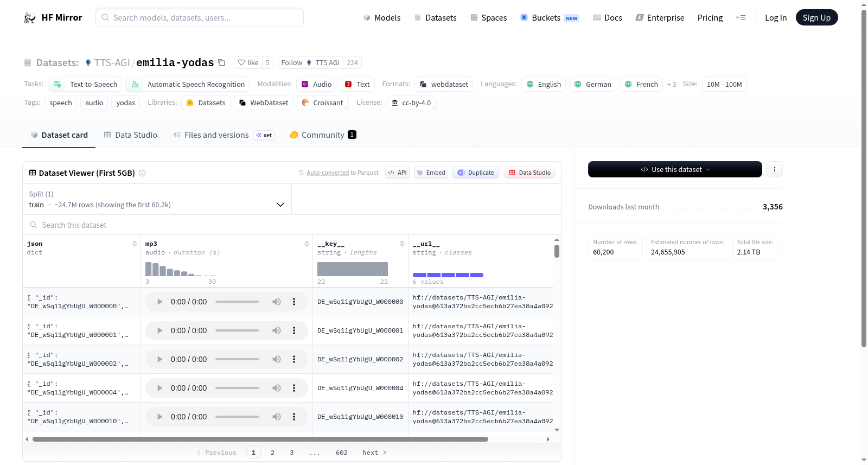This screenshot has width=868, height=465.
Task: Click the Text-to-Speech task tag
Action: [85, 85]
